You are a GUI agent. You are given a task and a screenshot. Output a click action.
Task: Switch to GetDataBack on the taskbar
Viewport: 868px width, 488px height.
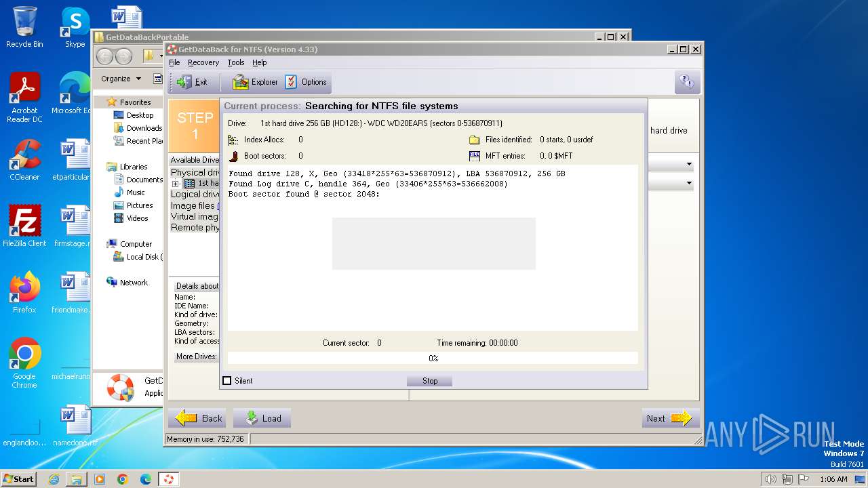[169, 479]
